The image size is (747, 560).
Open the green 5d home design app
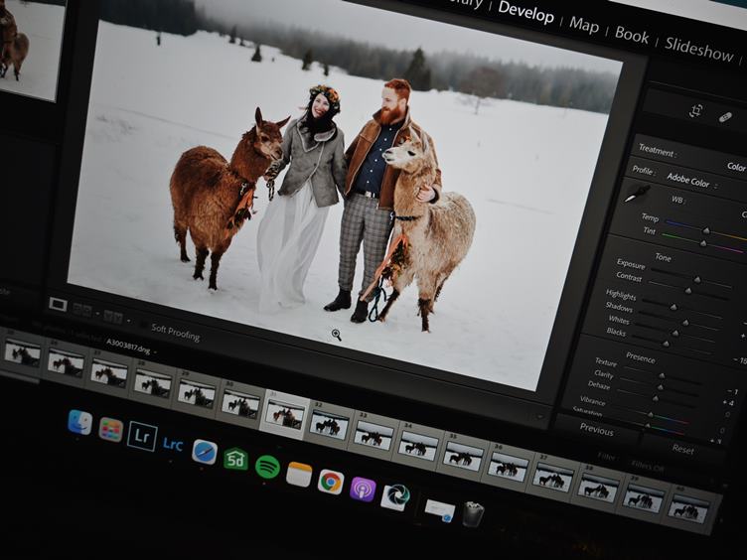click(235, 459)
